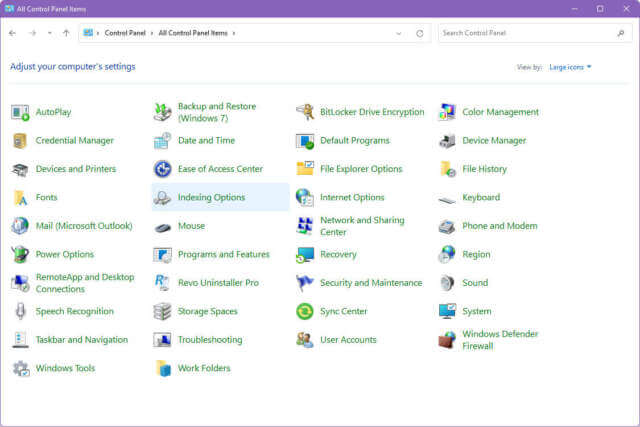Open the Recovery monitor icon
The height and width of the screenshot is (427, 640).
(305, 254)
